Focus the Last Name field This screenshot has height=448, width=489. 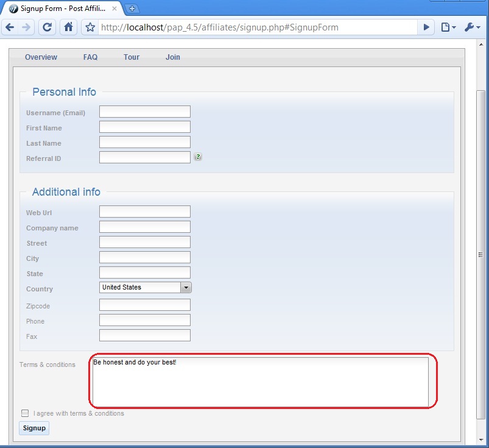(145, 142)
